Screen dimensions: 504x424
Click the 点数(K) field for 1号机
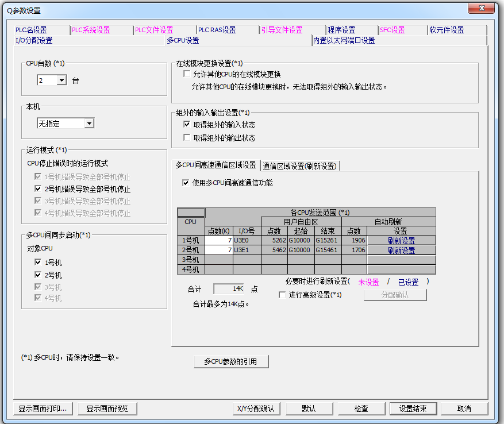pyautogui.click(x=219, y=240)
